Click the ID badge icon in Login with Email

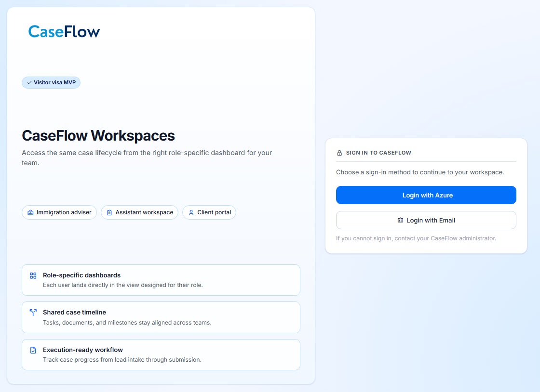coord(400,220)
